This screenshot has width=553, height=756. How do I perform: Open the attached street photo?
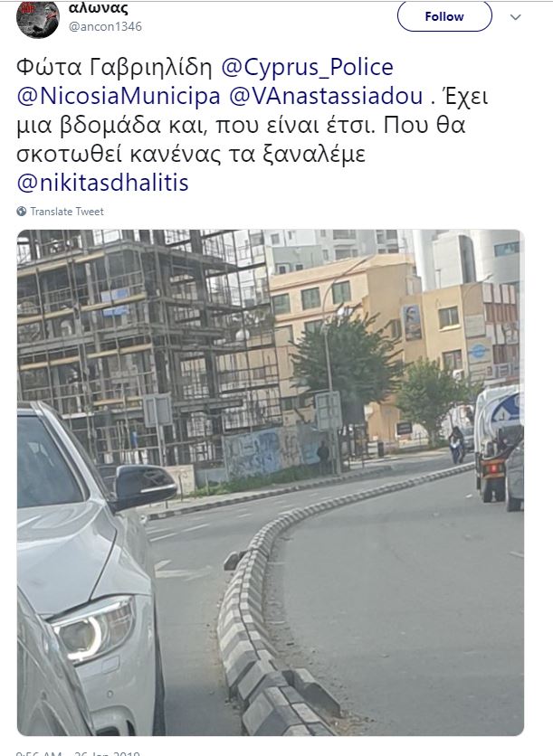pos(271,482)
